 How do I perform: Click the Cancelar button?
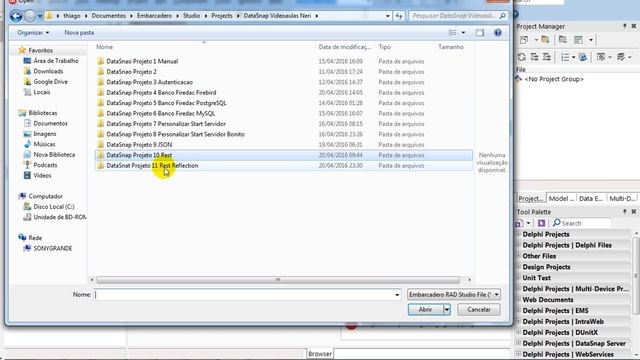479,309
